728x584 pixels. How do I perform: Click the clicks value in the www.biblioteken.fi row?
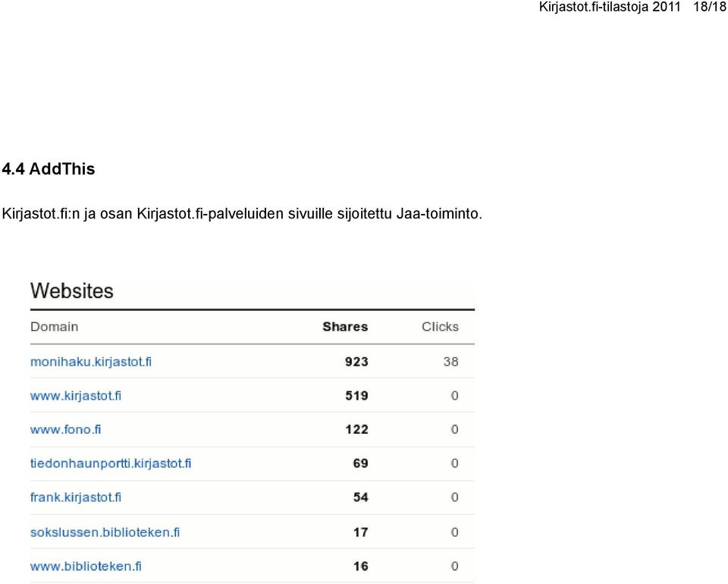click(454, 566)
